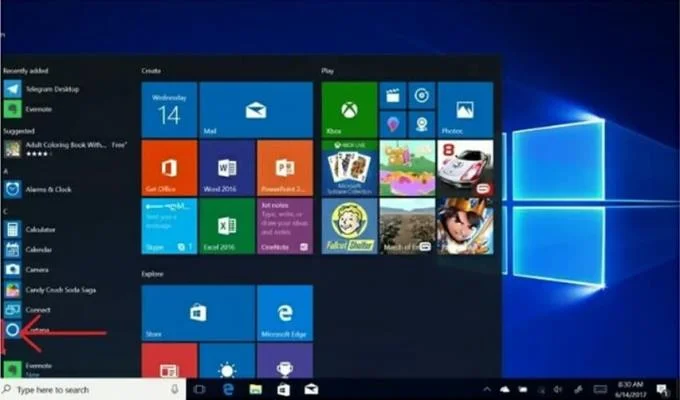Click the Create group heading
Viewport: 680px width, 400px height.
(151, 71)
